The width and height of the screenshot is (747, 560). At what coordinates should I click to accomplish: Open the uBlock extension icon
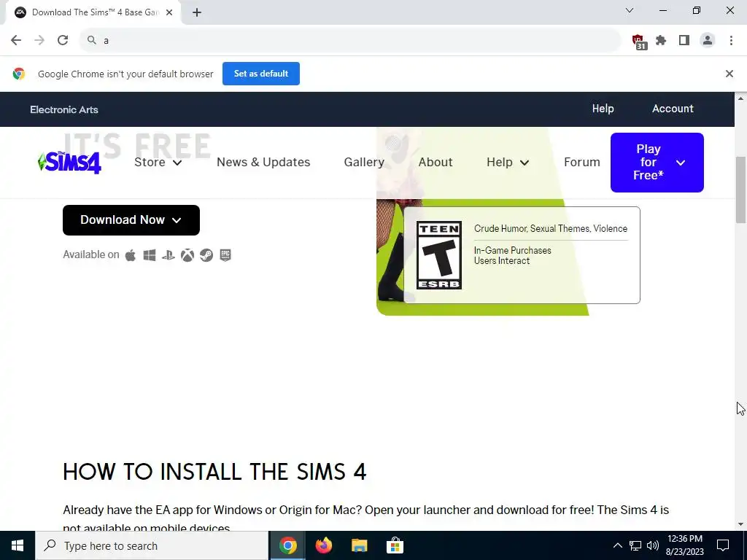(638, 41)
